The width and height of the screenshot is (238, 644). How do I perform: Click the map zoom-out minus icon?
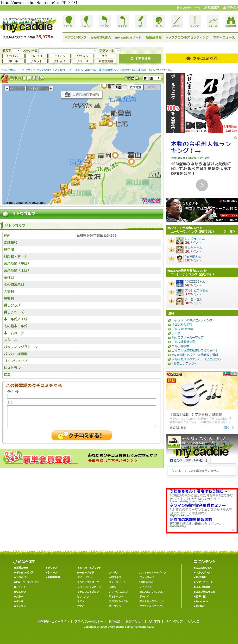[x=7, y=88]
